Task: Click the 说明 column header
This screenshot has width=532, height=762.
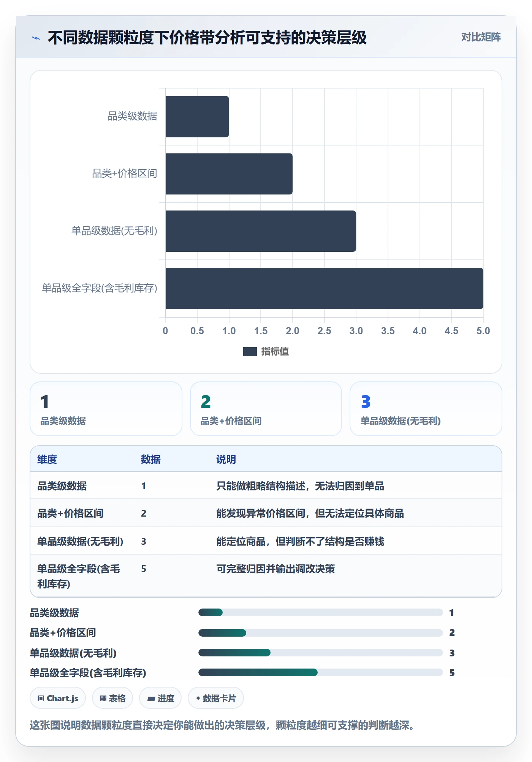Action: 226,459
